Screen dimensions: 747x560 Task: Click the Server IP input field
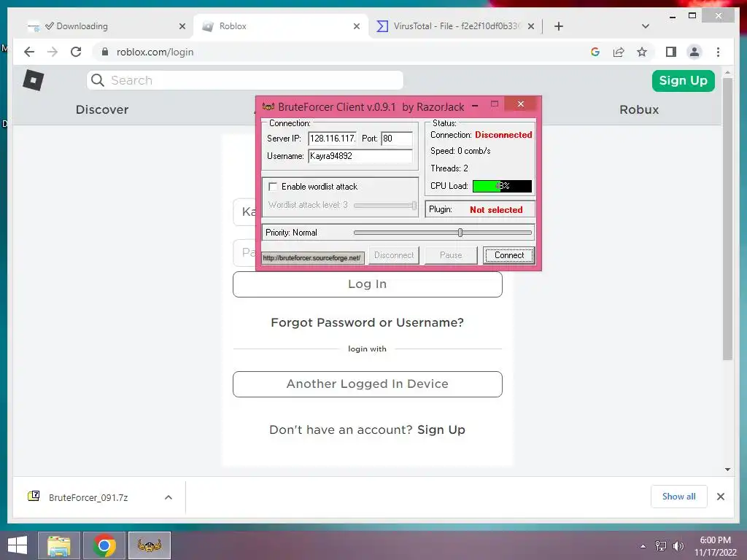[x=333, y=139]
